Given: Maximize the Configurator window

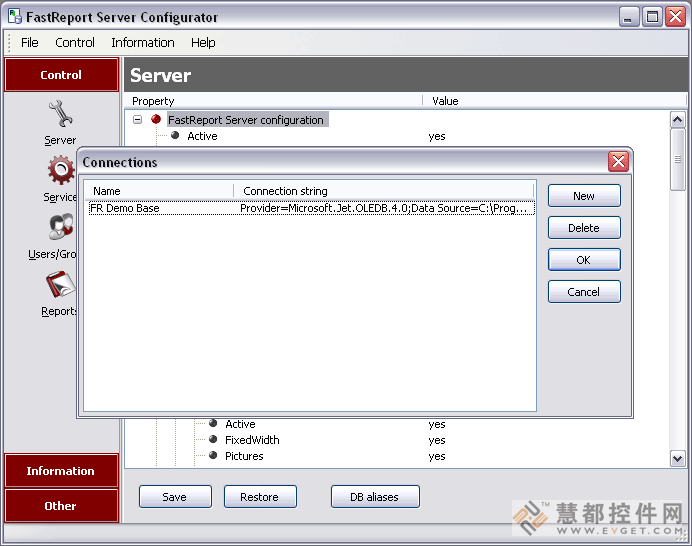Looking at the screenshot, I should pos(652,17).
